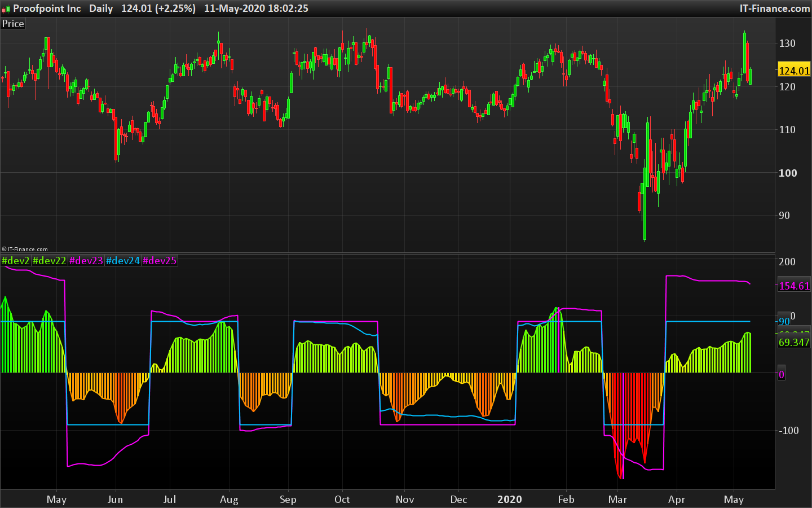The image size is (812, 508).
Task: Click the magenta 154.61 value tag
Action: point(794,286)
